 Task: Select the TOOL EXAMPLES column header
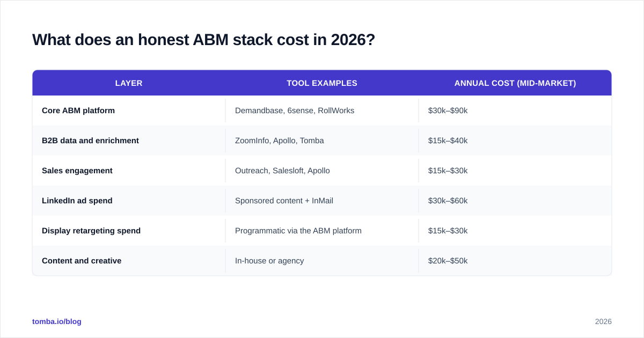(x=322, y=83)
